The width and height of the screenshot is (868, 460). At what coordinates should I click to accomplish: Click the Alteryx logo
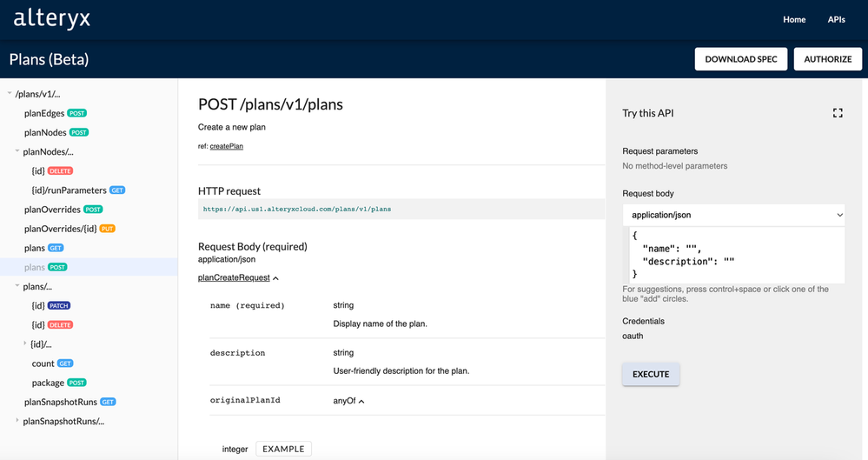coord(51,19)
